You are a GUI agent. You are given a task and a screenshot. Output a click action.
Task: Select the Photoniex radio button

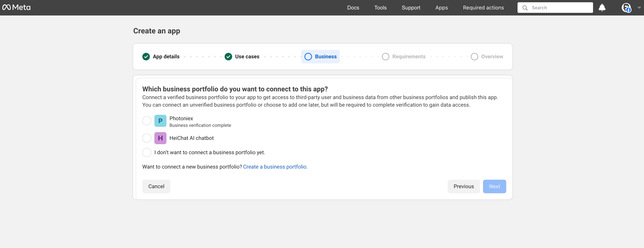click(147, 121)
